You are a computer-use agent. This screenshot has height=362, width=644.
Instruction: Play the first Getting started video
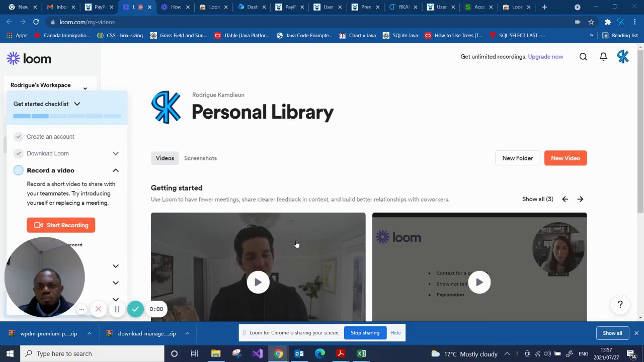tap(258, 282)
